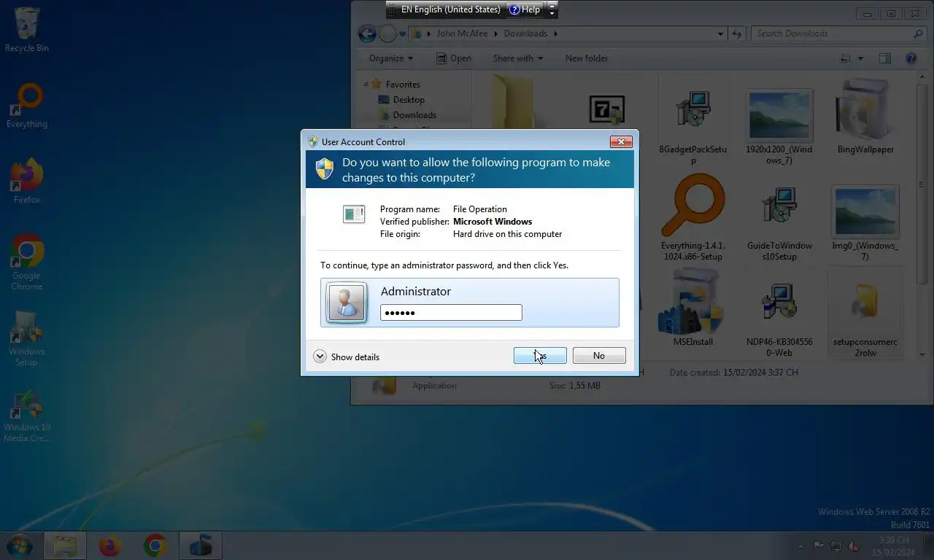Refresh the Downloads folder view
The image size is (934, 560).
tap(737, 34)
